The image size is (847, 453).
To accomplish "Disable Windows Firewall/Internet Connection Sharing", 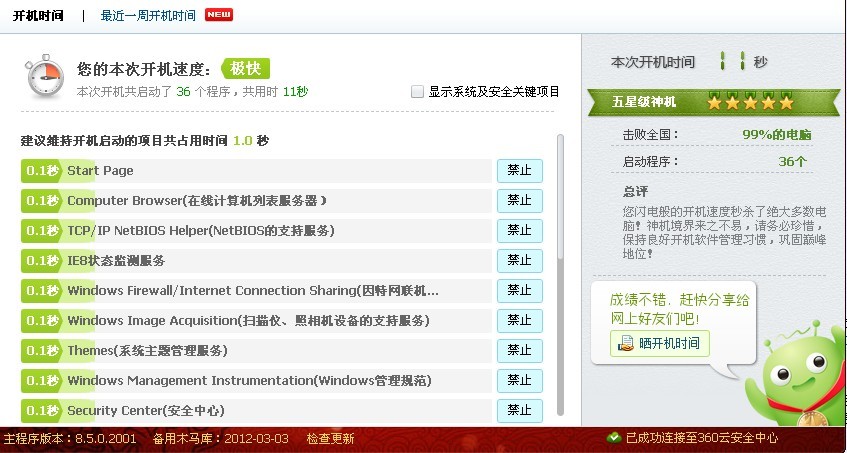I will pyautogui.click(x=520, y=290).
